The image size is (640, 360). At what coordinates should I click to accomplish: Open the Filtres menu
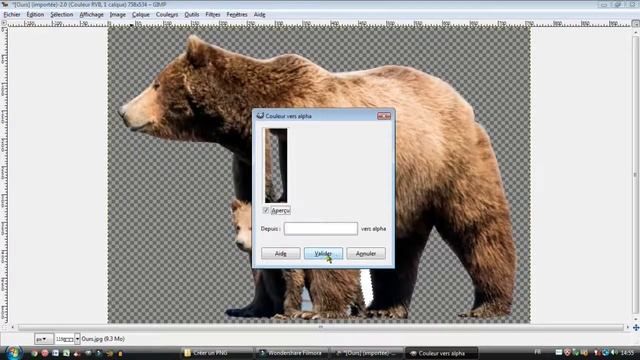click(x=213, y=14)
